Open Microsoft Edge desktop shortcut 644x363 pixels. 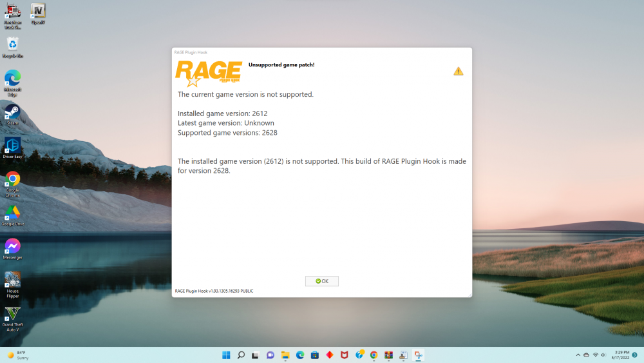[12, 83]
